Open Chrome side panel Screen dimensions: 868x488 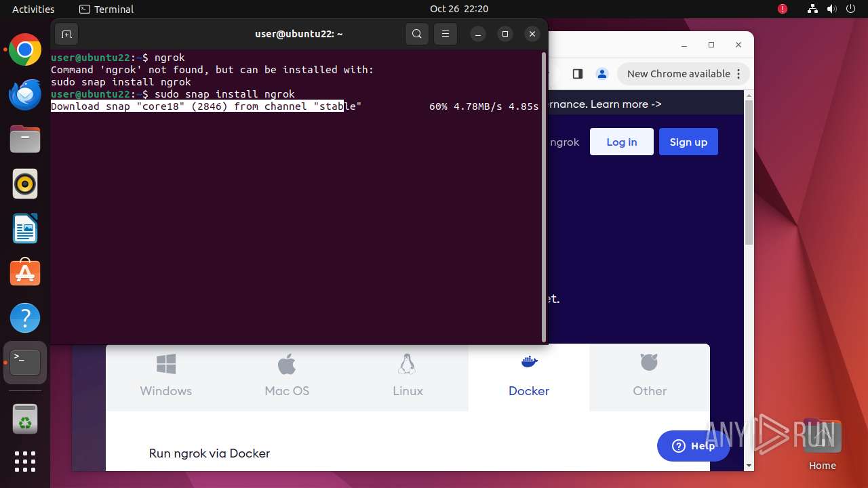tap(578, 74)
